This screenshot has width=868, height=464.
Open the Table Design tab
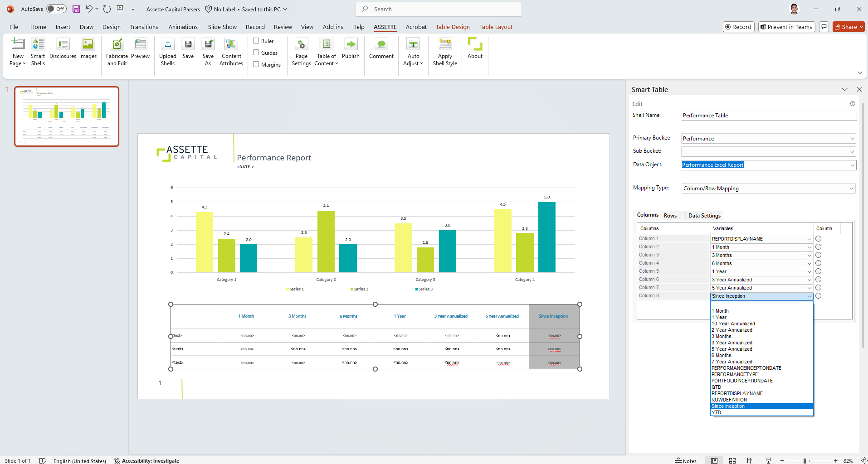(x=453, y=27)
